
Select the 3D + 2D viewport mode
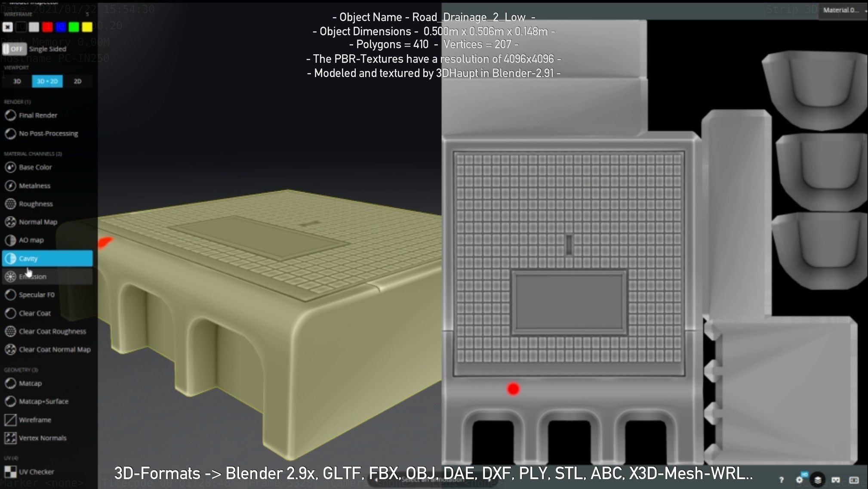(47, 81)
